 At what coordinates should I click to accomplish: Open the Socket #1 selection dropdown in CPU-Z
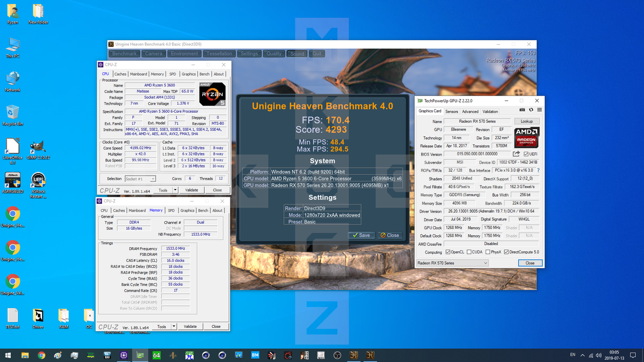pyautogui.click(x=140, y=178)
